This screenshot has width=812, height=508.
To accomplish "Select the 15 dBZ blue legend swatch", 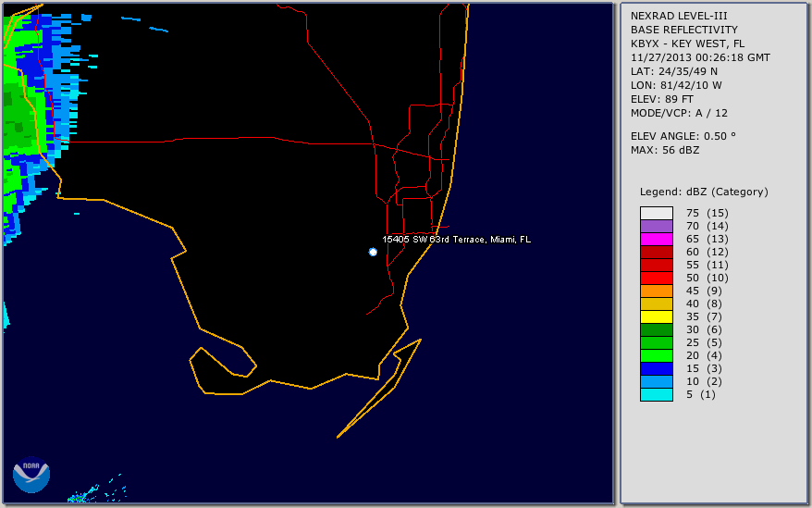I will click(x=656, y=368).
